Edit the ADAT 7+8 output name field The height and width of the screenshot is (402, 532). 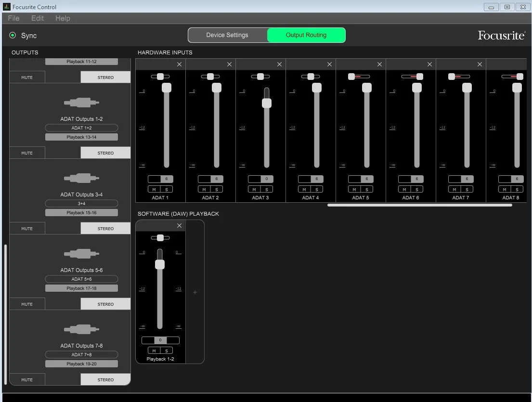(x=81, y=354)
